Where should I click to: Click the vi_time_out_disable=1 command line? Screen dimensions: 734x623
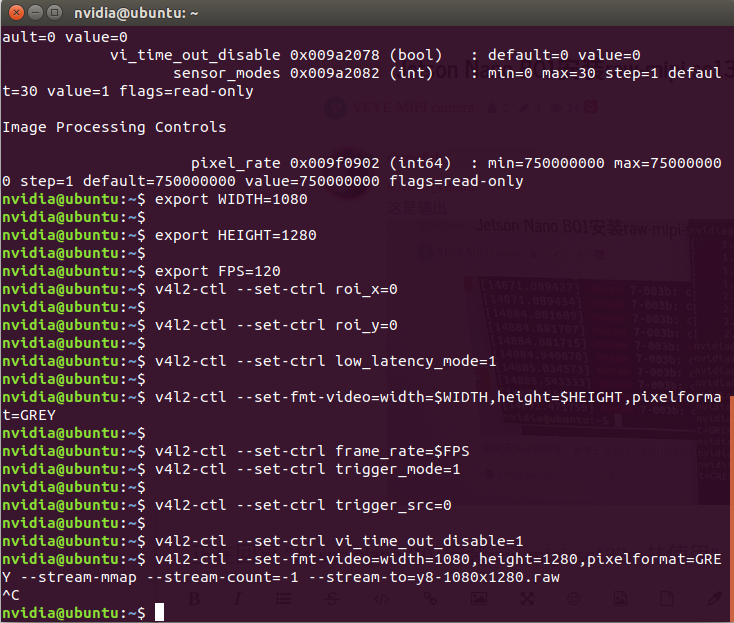(x=339, y=541)
